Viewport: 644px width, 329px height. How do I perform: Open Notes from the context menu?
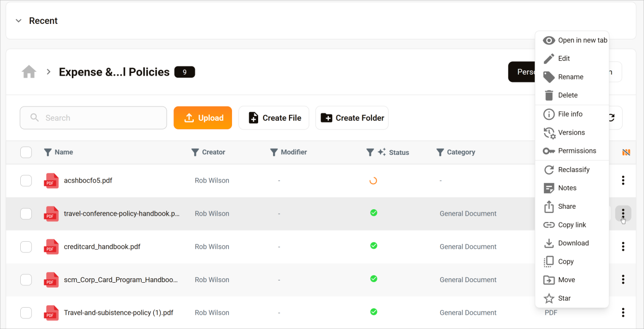(572, 188)
